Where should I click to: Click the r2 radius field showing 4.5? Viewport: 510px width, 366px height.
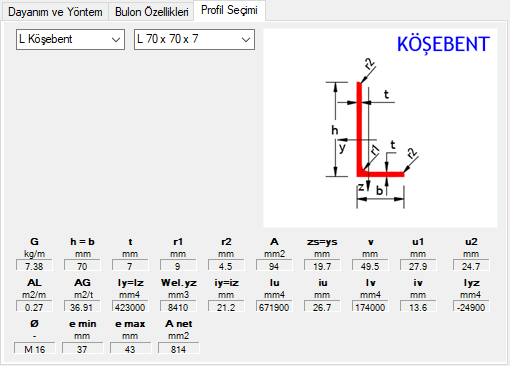click(x=226, y=266)
